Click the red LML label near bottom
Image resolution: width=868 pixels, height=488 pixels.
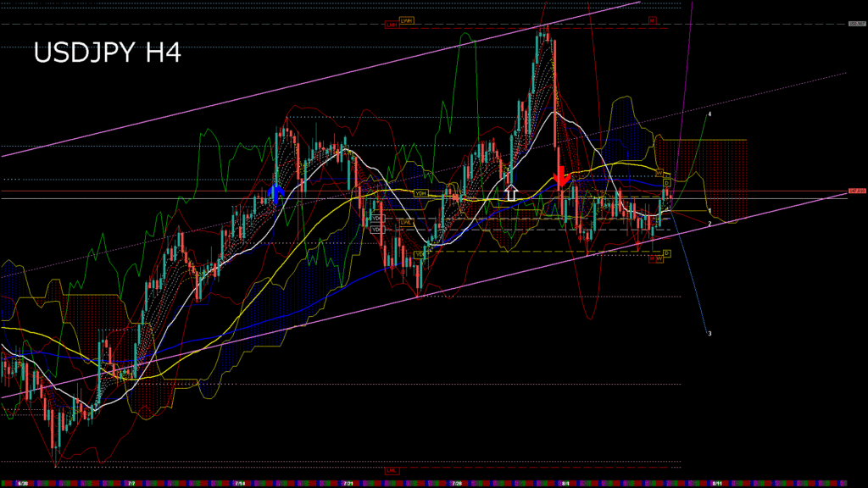[x=392, y=470]
